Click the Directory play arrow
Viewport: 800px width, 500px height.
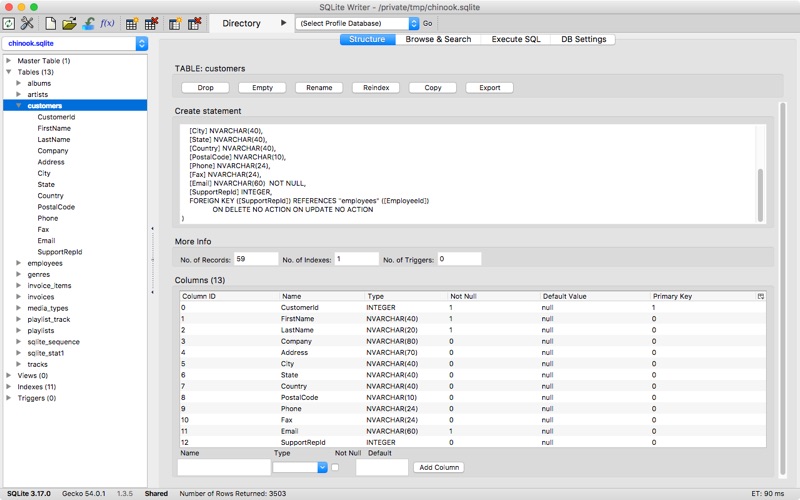(x=284, y=23)
